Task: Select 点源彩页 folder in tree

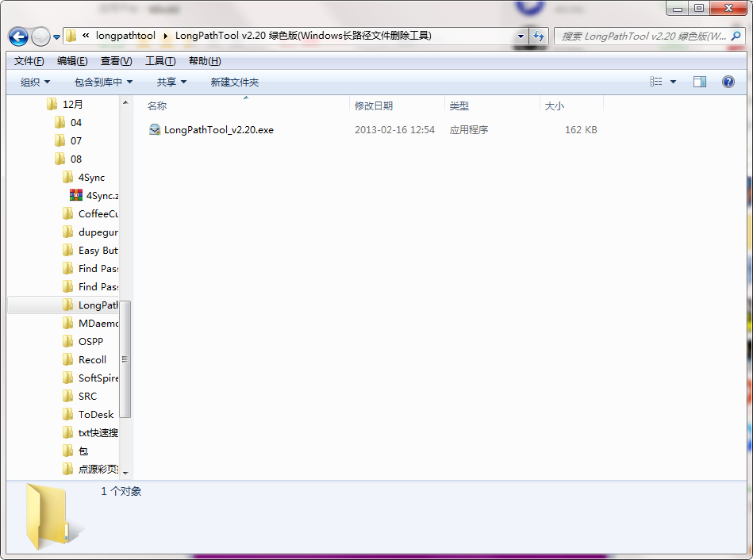Action: (x=98, y=470)
